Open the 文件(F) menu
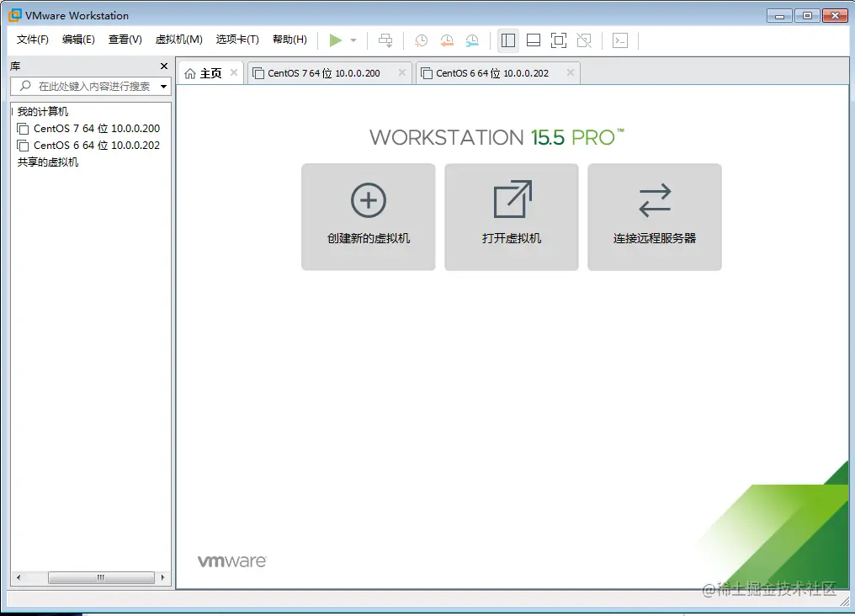 pyautogui.click(x=32, y=40)
